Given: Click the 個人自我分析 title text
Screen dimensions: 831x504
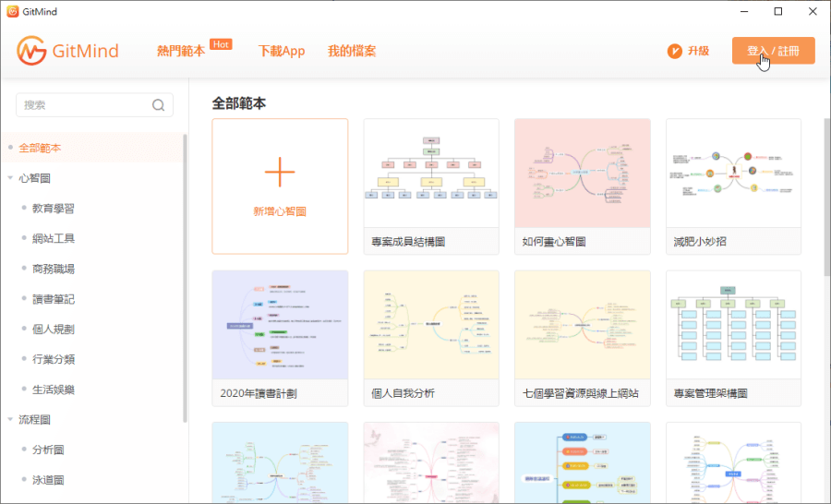Looking at the screenshot, I should (403, 393).
